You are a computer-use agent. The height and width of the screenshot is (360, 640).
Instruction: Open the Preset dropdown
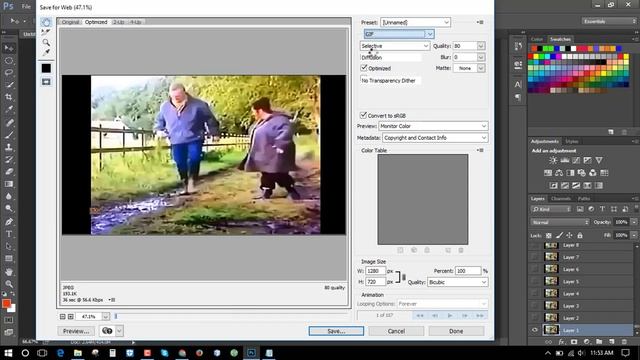(416, 22)
